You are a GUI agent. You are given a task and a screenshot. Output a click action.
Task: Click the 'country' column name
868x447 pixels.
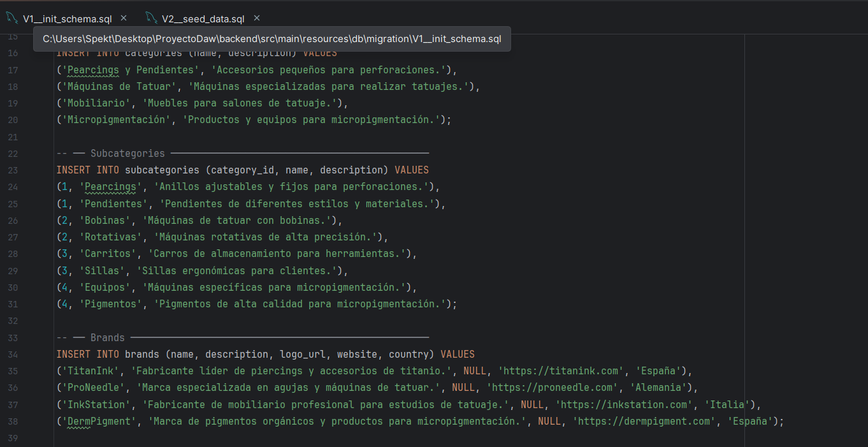409,354
